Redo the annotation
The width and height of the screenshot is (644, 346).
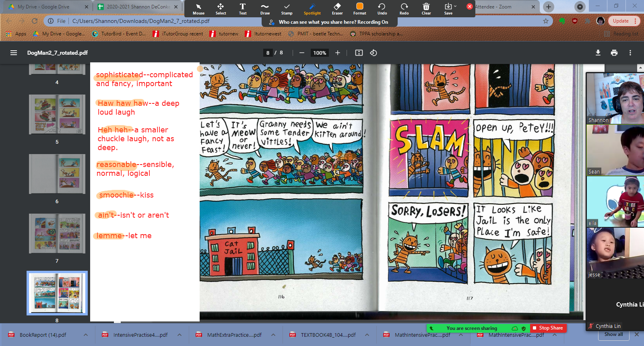(404, 9)
